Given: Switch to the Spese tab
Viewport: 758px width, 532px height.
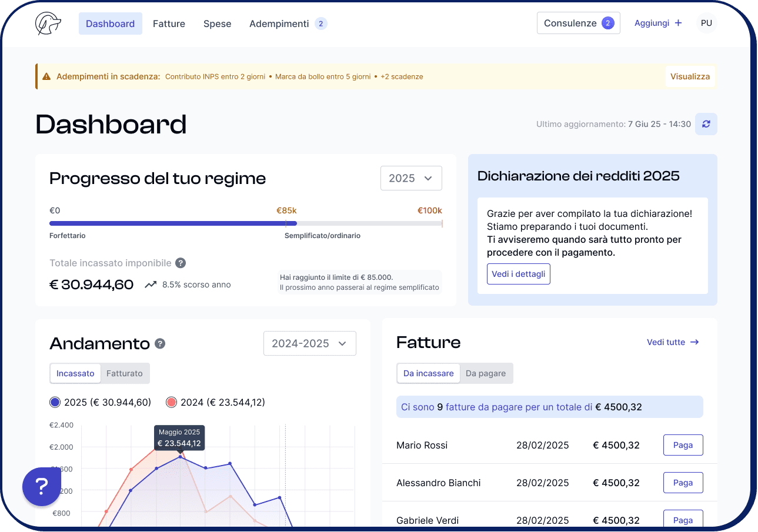Looking at the screenshot, I should (x=217, y=24).
